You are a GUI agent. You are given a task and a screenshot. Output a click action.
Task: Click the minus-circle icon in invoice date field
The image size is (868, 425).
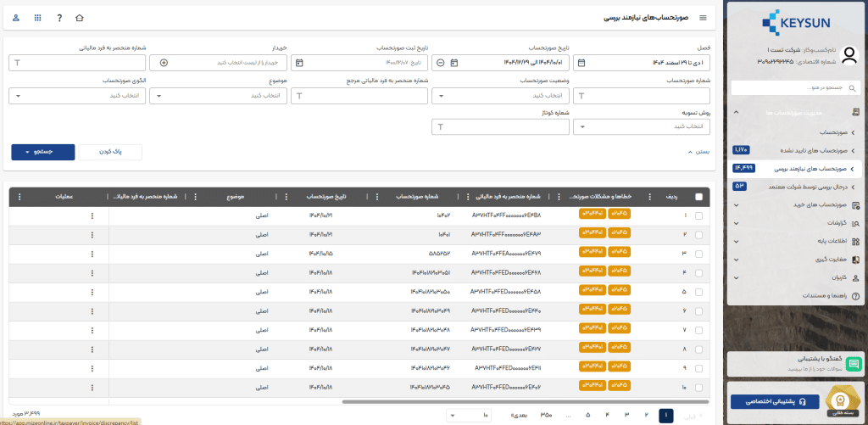tap(440, 63)
